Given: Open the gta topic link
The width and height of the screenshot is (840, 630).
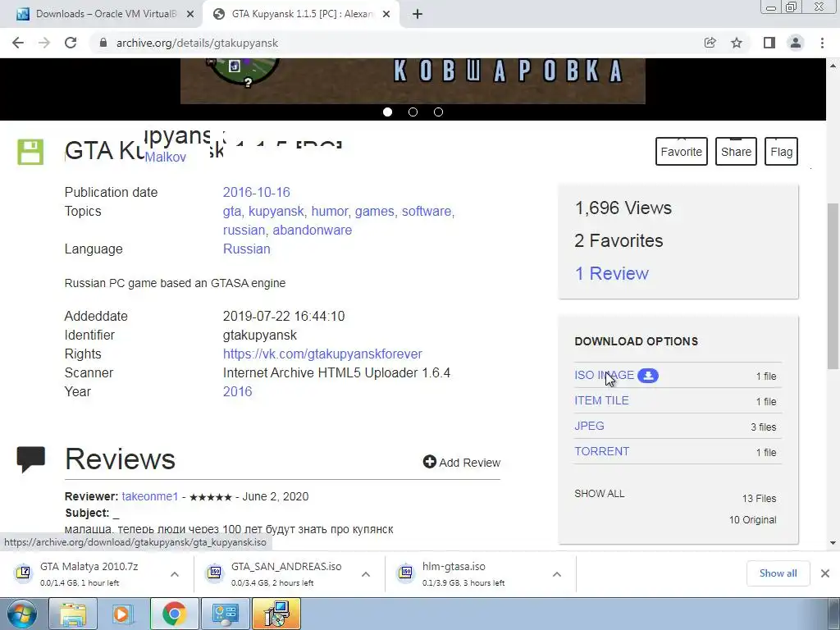Looking at the screenshot, I should point(232,211).
